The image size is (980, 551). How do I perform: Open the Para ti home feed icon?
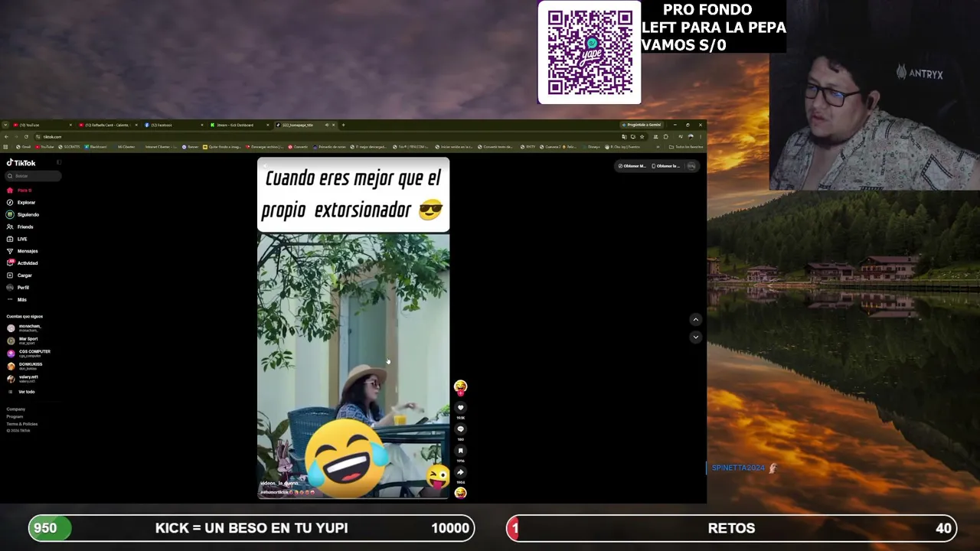[x=10, y=191]
